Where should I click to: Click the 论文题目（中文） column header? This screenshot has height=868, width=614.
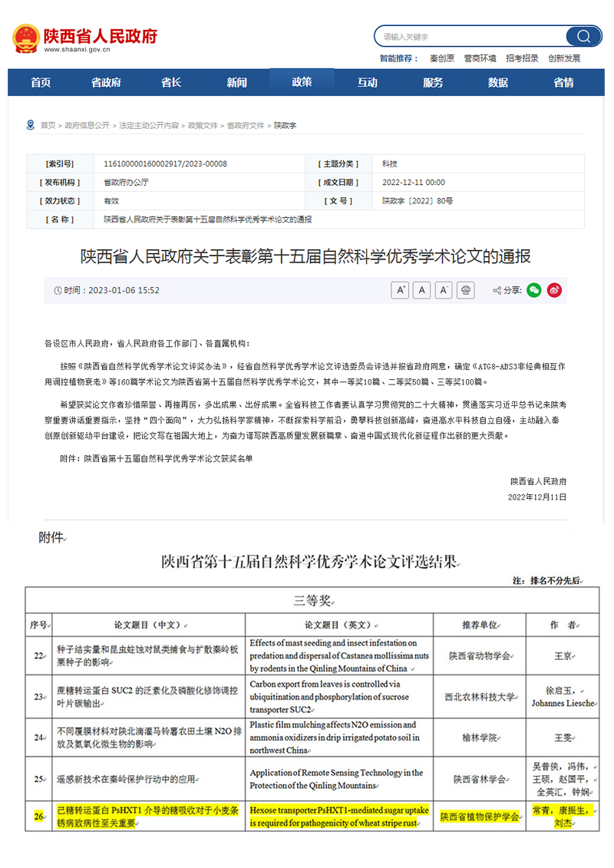point(150,625)
